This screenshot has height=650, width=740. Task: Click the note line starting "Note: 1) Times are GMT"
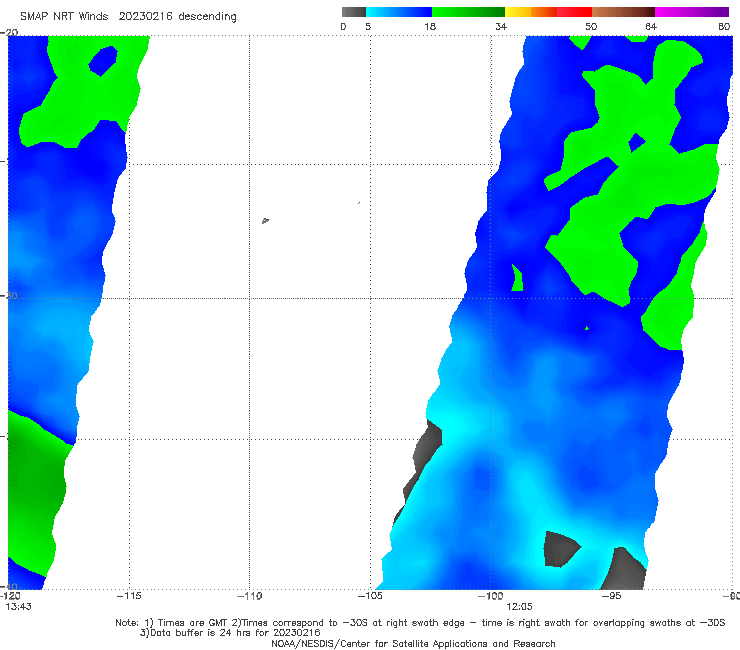pos(420,623)
